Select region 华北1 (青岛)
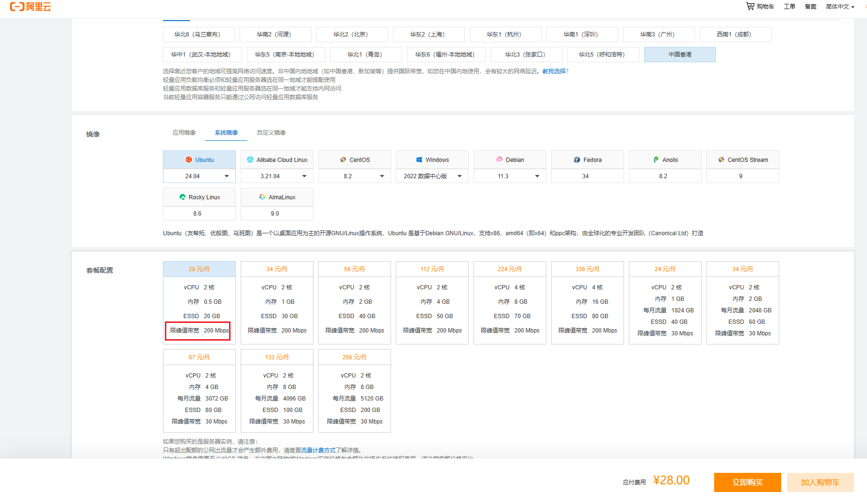The width and height of the screenshot is (867, 504). (367, 55)
